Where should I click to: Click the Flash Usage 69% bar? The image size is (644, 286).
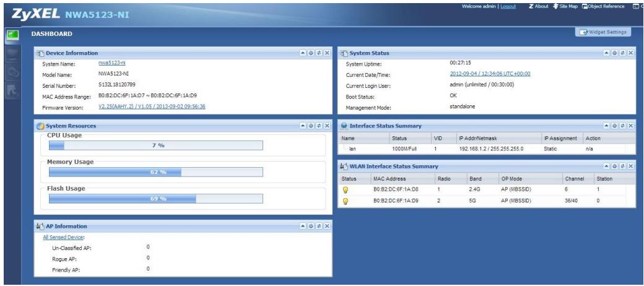tap(155, 199)
